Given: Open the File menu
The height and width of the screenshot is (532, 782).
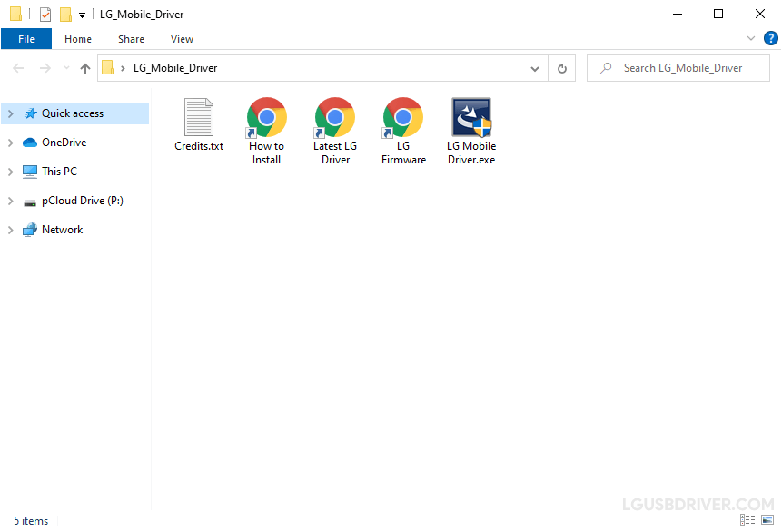Looking at the screenshot, I should (x=25, y=39).
